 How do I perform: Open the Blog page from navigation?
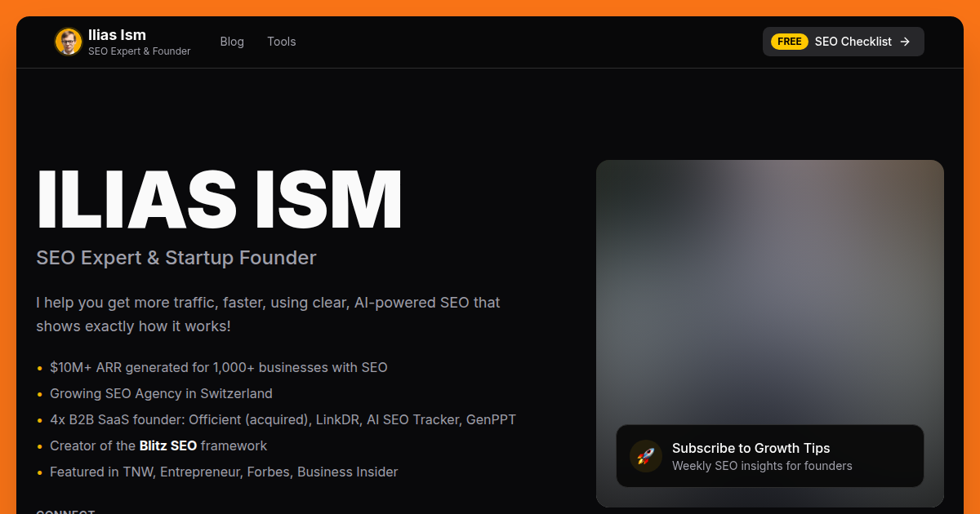pyautogui.click(x=232, y=42)
